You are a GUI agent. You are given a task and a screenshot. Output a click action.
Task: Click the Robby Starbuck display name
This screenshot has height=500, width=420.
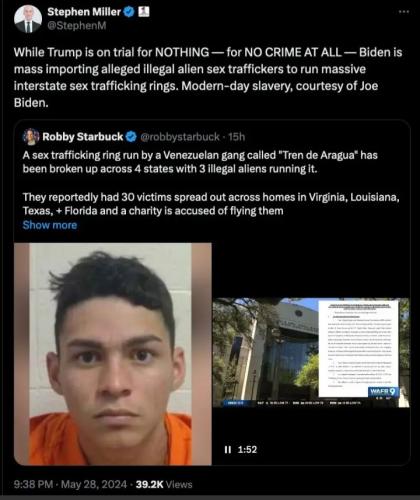click(83, 137)
